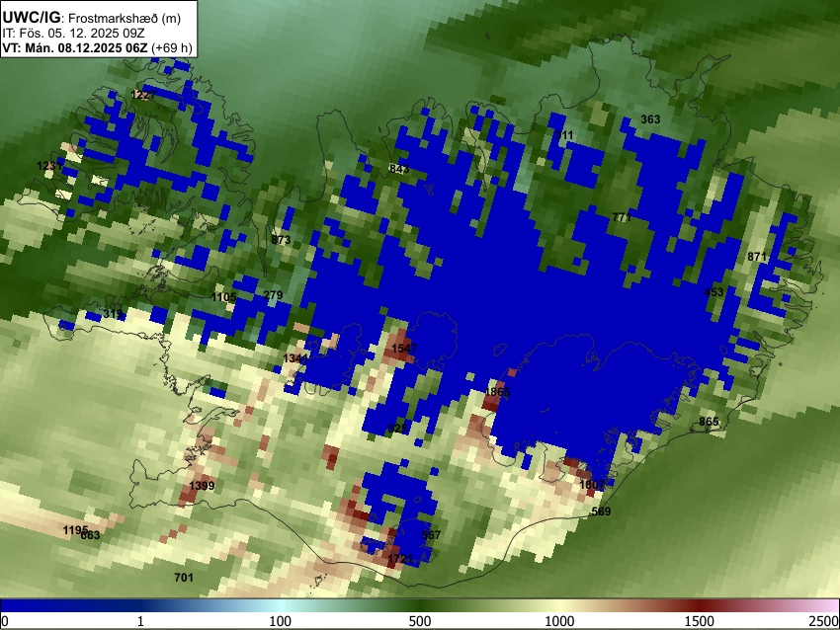Screen dimensions: 840x630
Task: Pick the map value 1341
Action: pyautogui.click(x=295, y=358)
